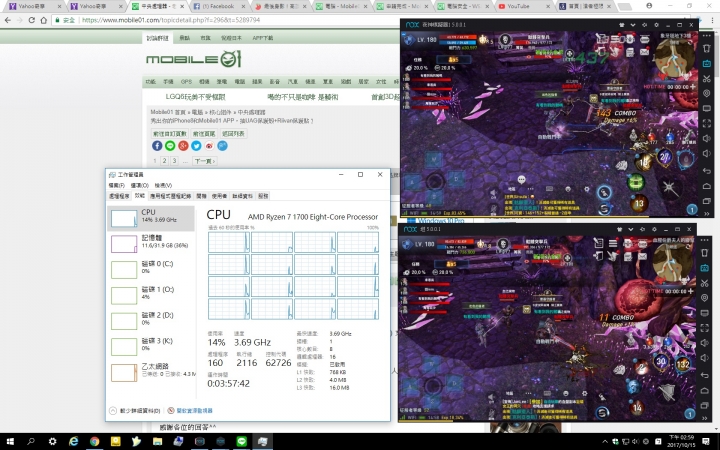Open Chrome from the taskbar

pyautogui.click(x=94, y=442)
